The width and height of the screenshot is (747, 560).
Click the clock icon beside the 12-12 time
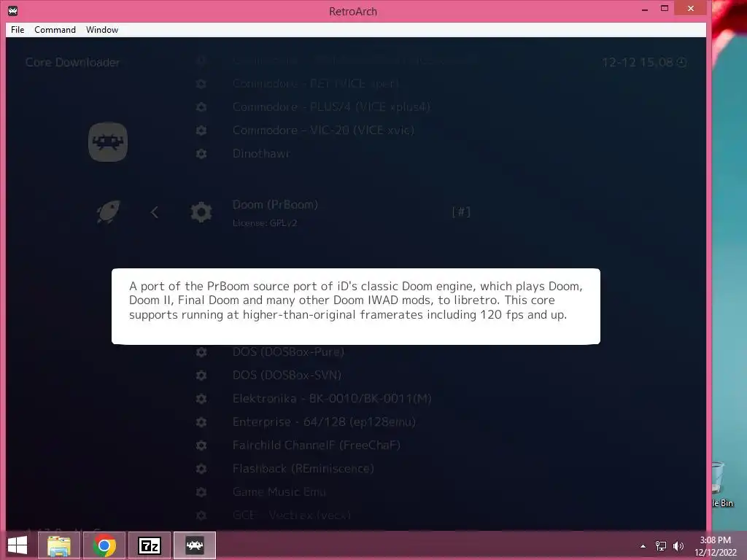click(x=682, y=63)
